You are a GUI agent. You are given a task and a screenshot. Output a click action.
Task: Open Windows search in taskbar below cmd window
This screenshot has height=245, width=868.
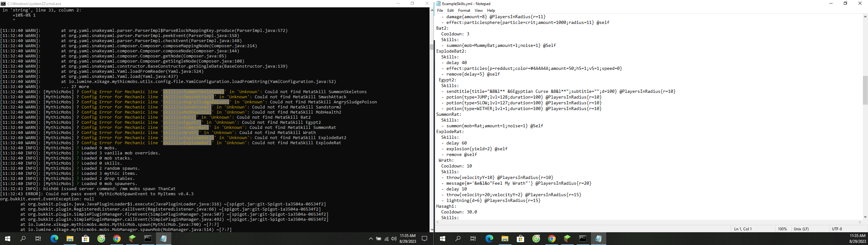pyautogui.click(x=23, y=239)
